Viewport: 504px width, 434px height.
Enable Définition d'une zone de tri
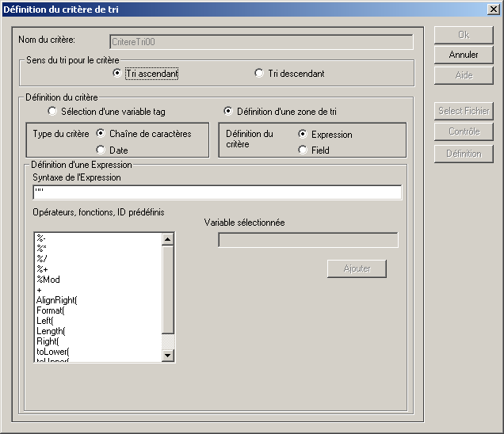coord(228,112)
